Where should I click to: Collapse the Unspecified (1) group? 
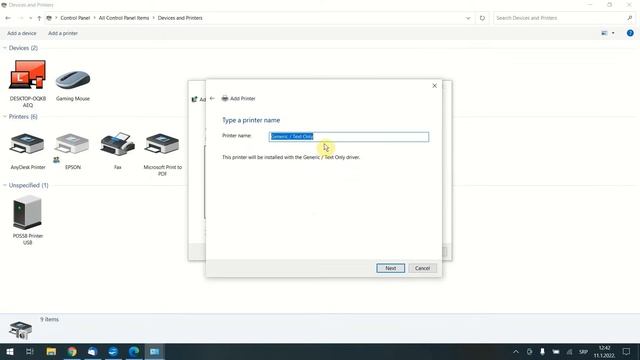[5, 185]
